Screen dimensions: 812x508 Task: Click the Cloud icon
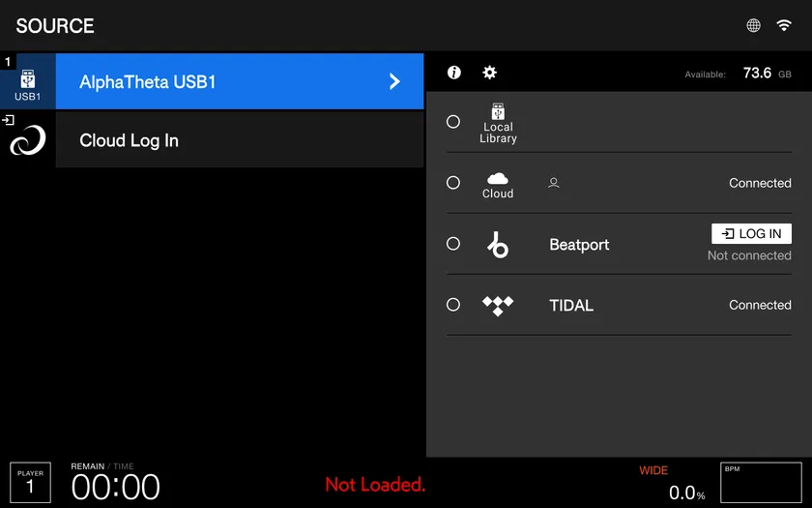(498, 179)
